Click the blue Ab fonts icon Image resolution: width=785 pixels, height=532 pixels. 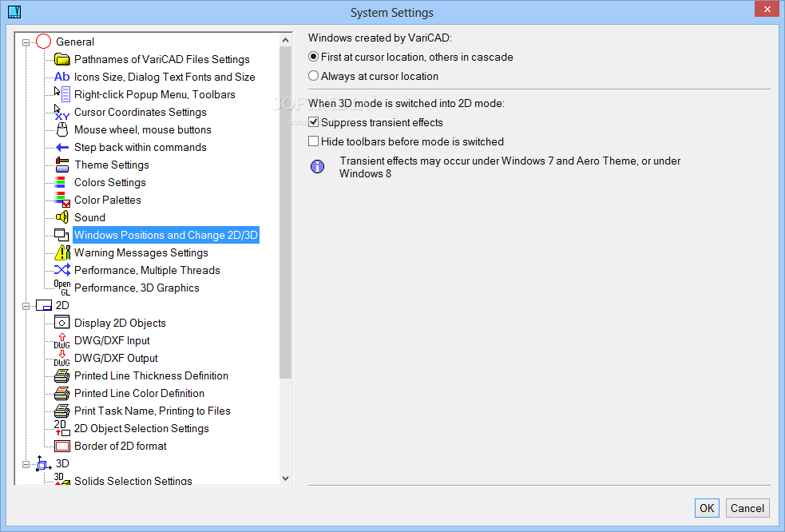click(x=61, y=77)
